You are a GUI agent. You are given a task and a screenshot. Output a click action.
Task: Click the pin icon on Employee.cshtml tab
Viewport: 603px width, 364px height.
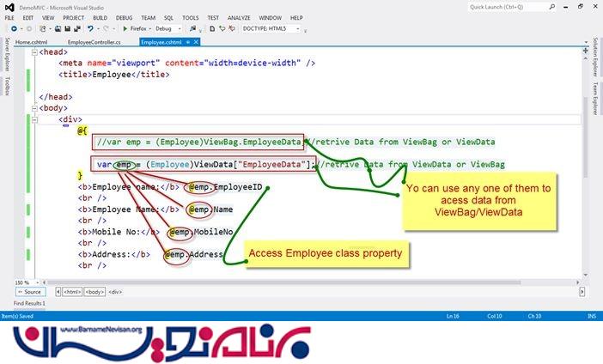click(188, 42)
